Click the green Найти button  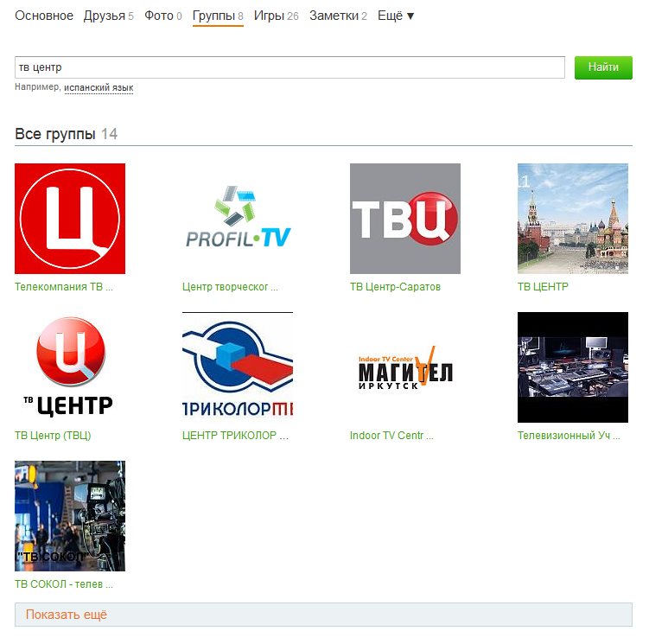point(603,67)
